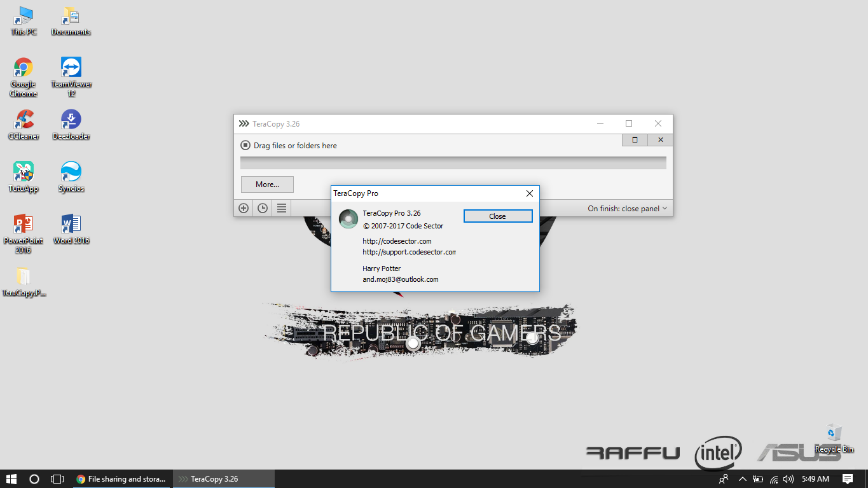Select the Deezloader desktop shortcut
This screenshot has height=488, width=868.
71,125
